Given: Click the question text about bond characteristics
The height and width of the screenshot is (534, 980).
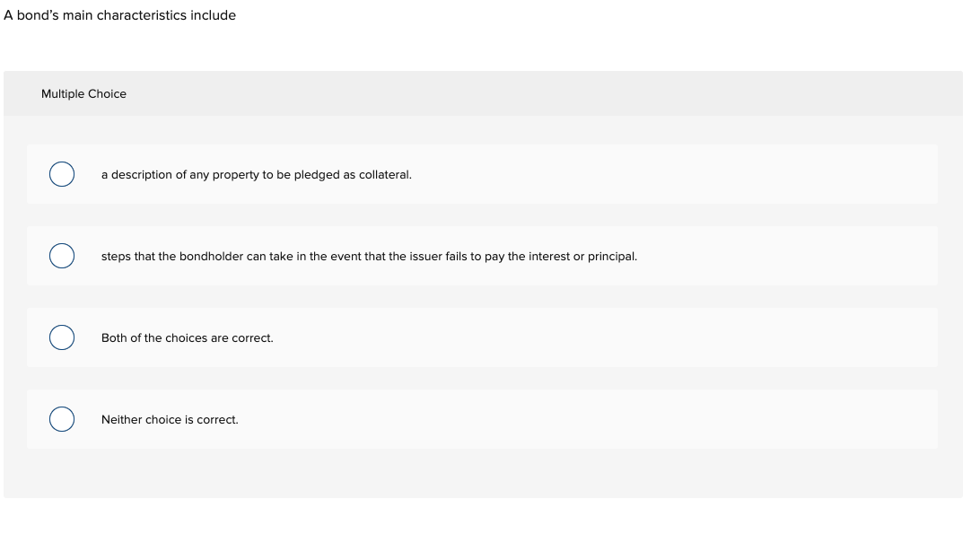Looking at the screenshot, I should point(121,15).
